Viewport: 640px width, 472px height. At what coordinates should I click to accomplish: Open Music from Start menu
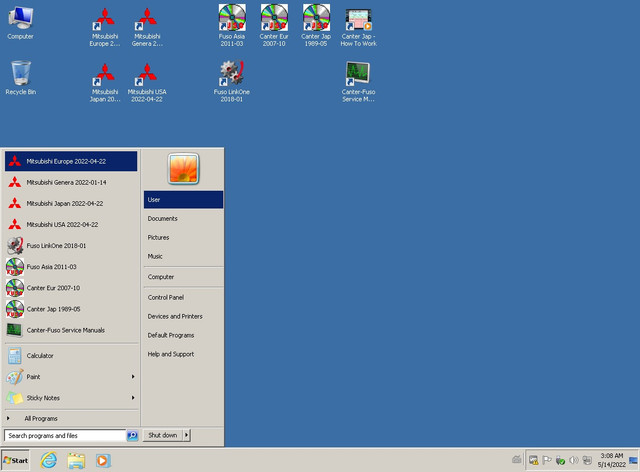tap(183, 256)
